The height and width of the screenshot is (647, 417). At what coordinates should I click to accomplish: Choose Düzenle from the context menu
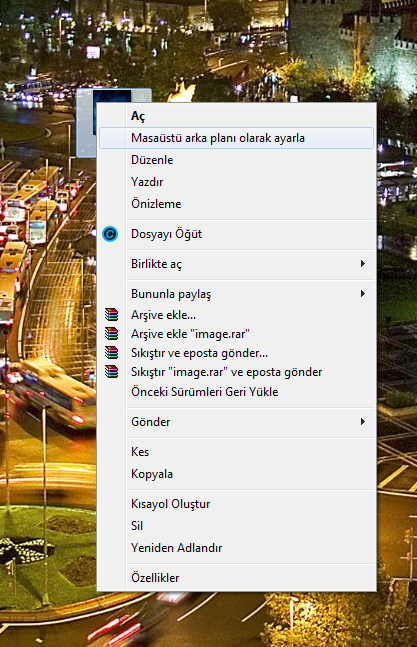(236, 160)
